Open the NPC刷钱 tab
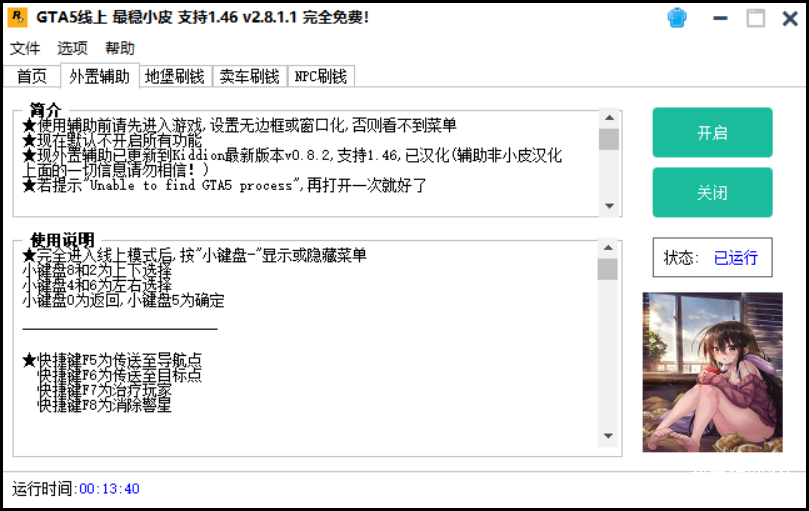Viewport: 809px width, 511px height. coord(321,76)
